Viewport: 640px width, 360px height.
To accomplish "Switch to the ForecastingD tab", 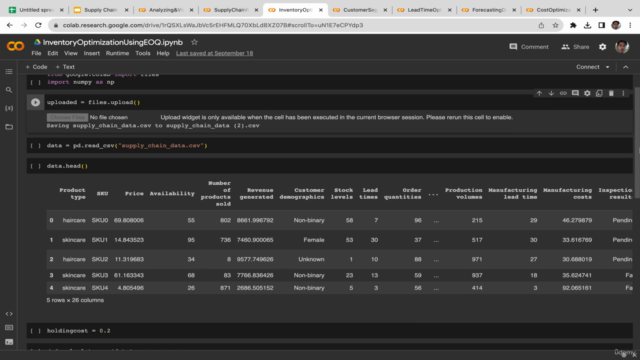I will 489,10.
